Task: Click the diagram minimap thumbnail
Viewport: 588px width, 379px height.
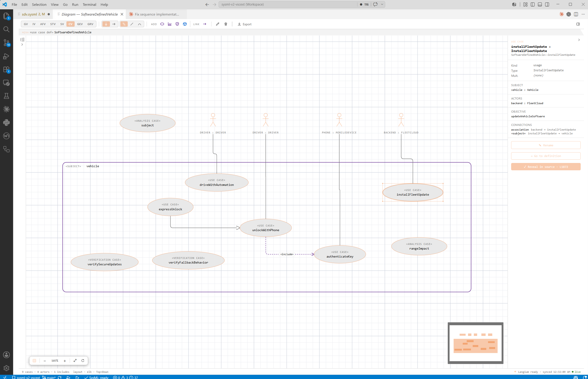Action: [x=475, y=343]
